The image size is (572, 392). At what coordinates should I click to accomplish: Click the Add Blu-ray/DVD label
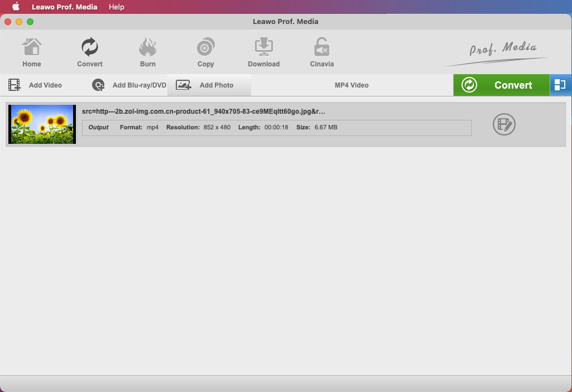(x=140, y=85)
